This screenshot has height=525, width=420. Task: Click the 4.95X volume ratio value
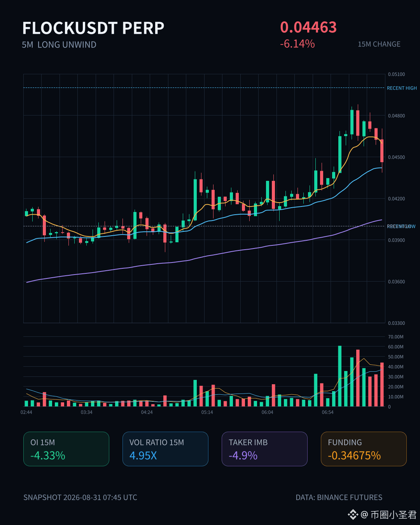click(x=143, y=455)
